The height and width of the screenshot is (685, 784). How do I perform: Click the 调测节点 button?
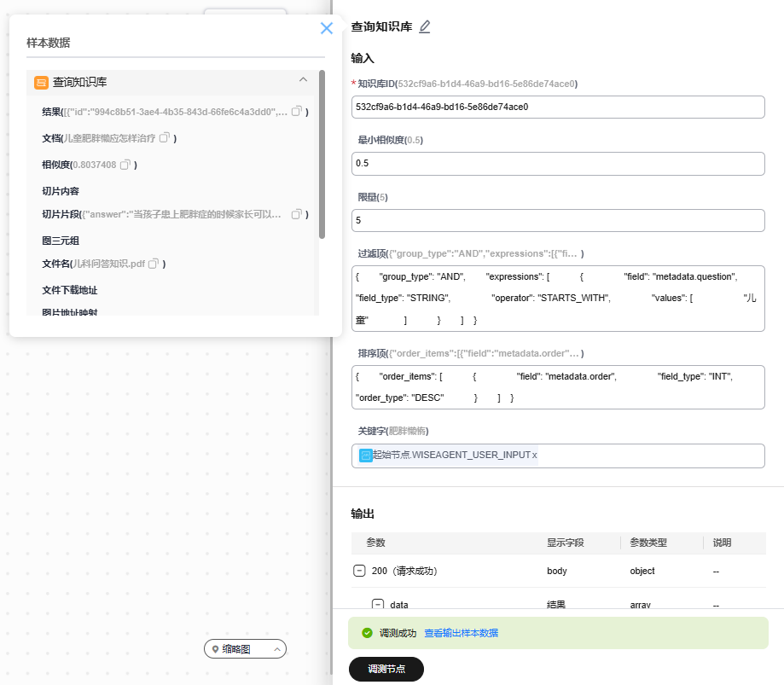[386, 670]
